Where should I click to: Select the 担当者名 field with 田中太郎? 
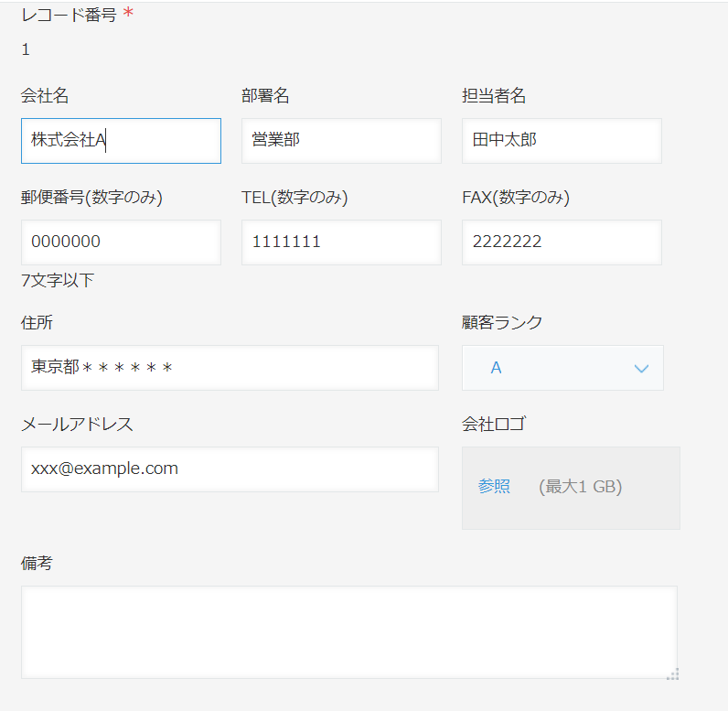point(562,141)
